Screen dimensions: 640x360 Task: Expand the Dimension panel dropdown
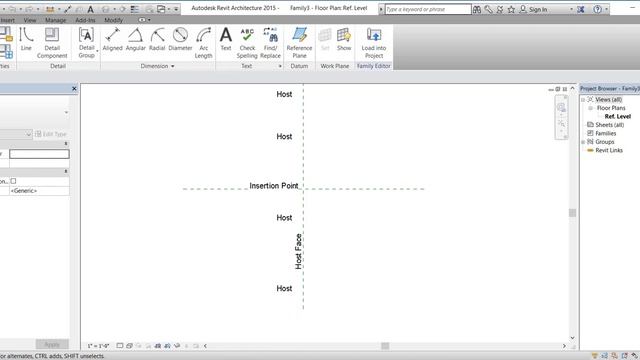(173, 66)
